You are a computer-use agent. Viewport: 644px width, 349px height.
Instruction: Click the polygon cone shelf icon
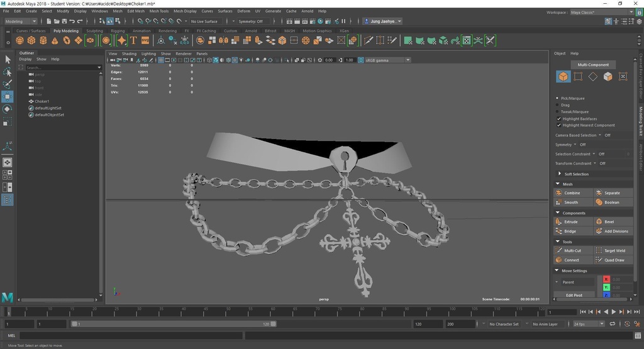pos(55,40)
